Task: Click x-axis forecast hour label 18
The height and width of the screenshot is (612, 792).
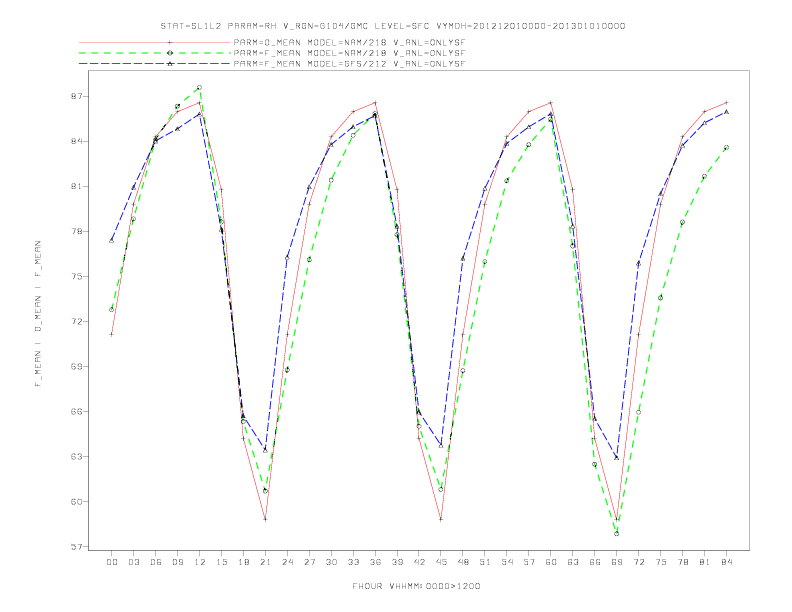Action: tap(243, 562)
